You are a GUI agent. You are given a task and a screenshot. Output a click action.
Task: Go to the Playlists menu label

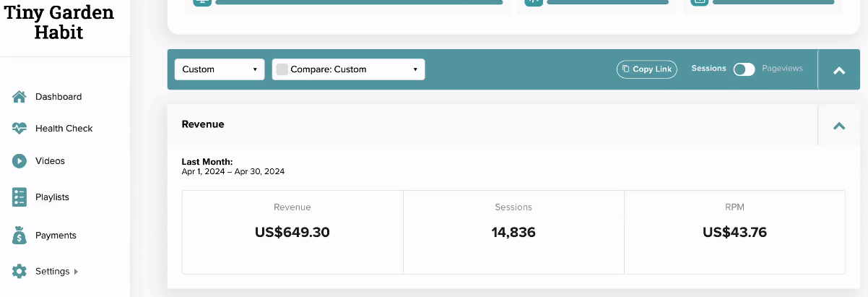tap(52, 197)
